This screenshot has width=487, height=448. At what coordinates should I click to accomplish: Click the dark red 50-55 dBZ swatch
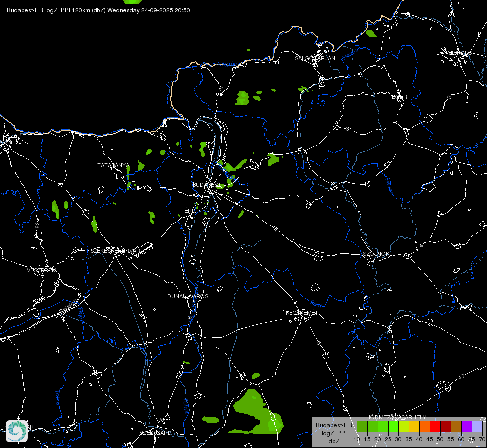(x=446, y=426)
